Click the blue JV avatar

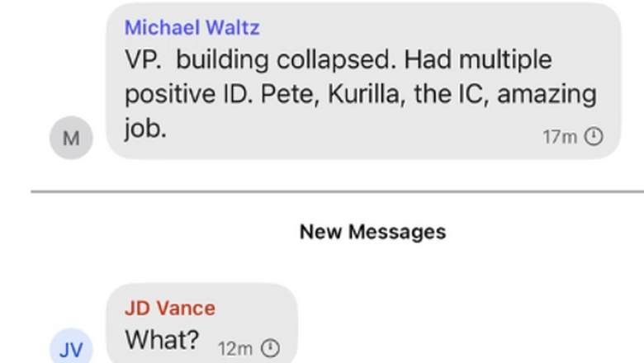71,349
